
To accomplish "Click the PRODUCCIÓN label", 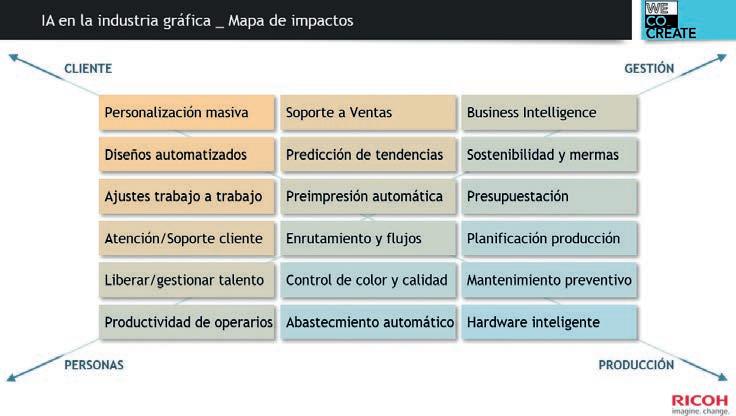I will 636,365.
